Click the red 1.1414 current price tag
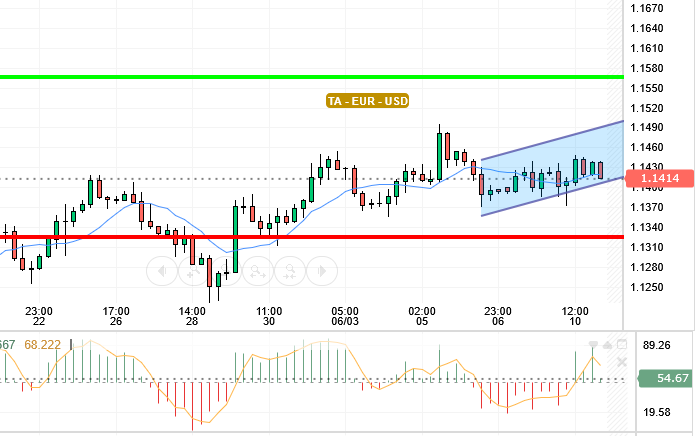 pyautogui.click(x=660, y=178)
